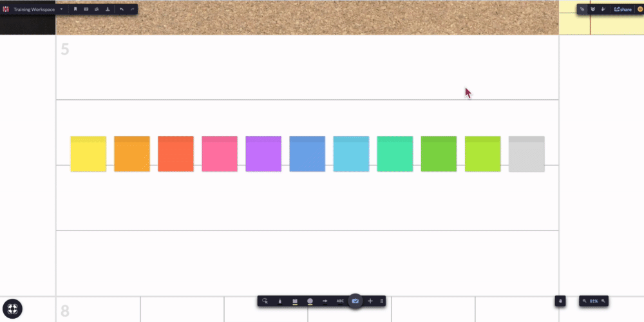Click the Training Workspace title
Image resolution: width=644 pixels, height=322 pixels.
[x=34, y=9]
